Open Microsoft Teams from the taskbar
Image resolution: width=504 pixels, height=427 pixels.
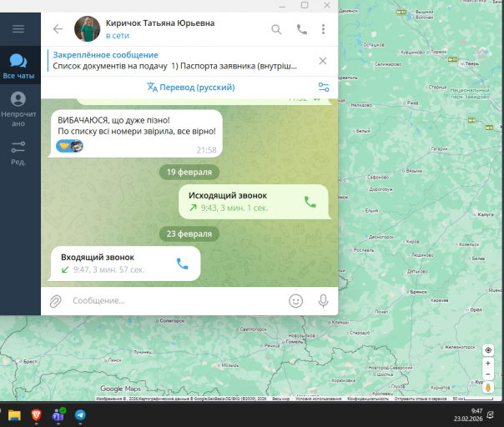(x=58, y=414)
